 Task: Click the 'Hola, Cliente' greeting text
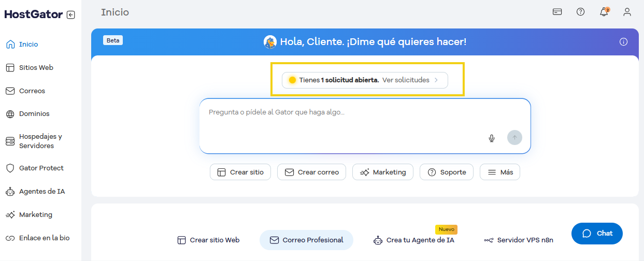pyautogui.click(x=374, y=42)
